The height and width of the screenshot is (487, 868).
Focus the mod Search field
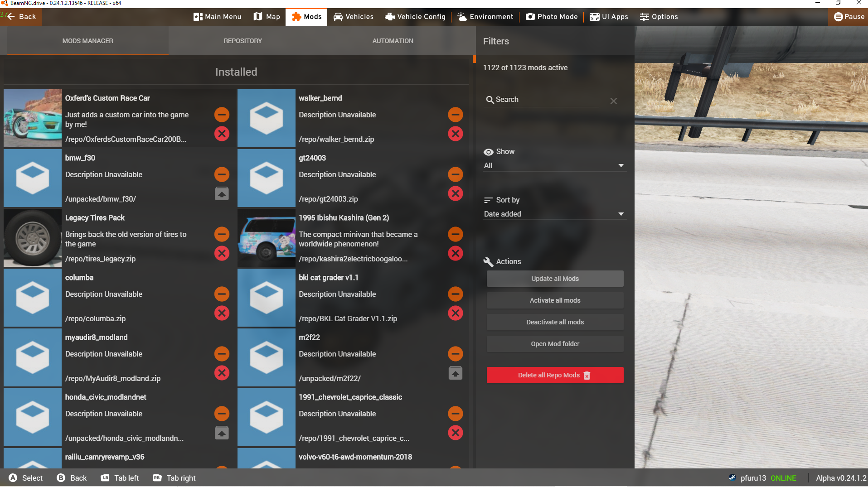click(542, 100)
